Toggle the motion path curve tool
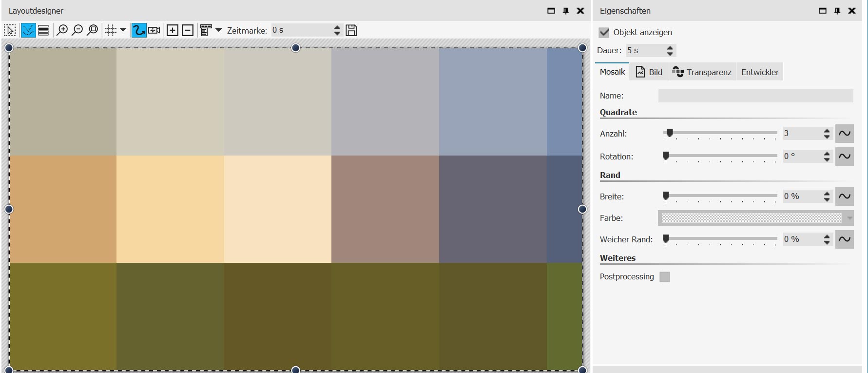This screenshot has height=373, width=868. coord(139,30)
